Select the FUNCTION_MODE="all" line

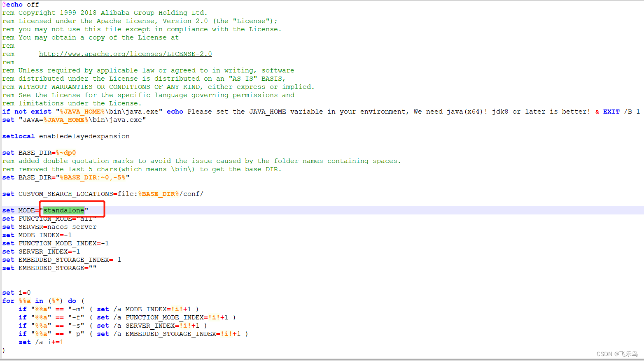click(49, 219)
